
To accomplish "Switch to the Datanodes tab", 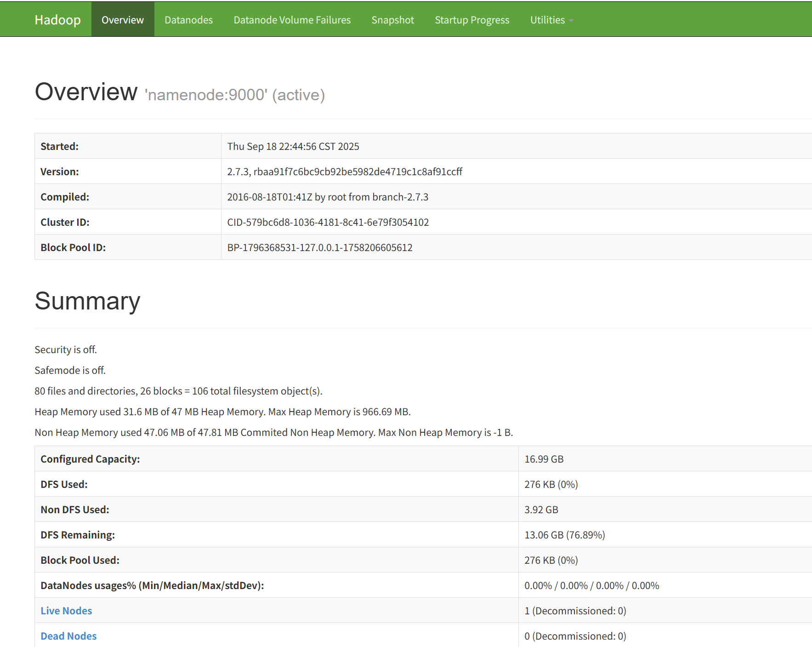I will [188, 20].
